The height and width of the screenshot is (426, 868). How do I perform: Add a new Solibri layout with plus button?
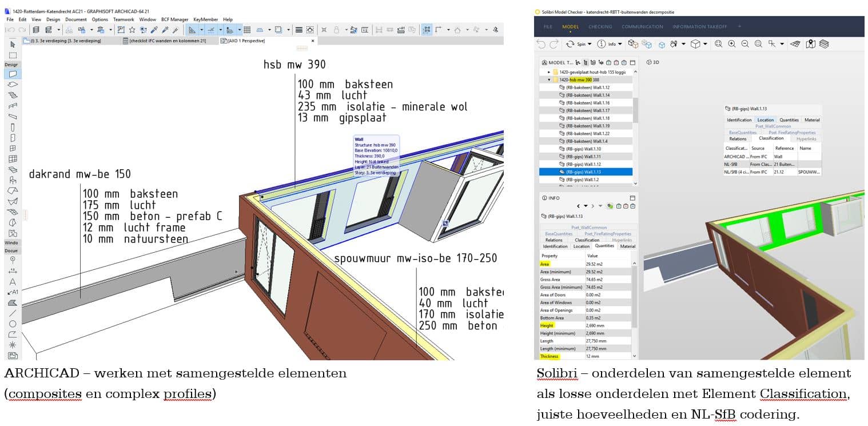pyautogui.click(x=739, y=26)
